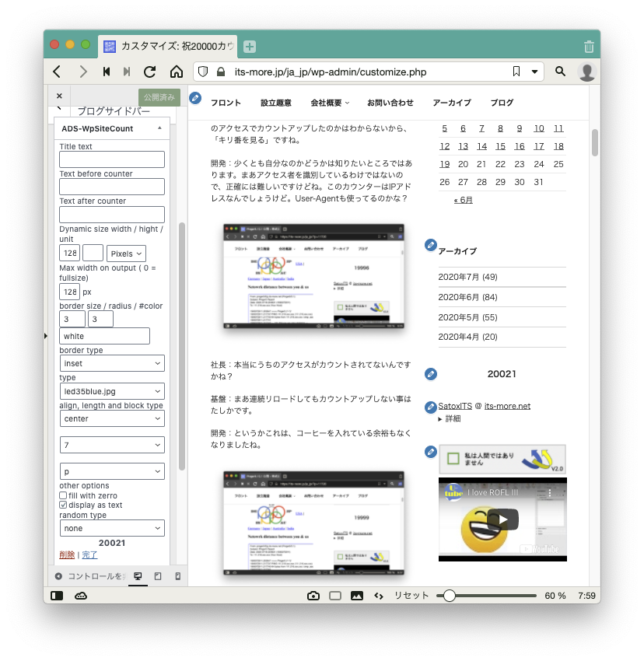Click the 完了 link to finish editing
This screenshot has width=644, height=661.
click(90, 555)
